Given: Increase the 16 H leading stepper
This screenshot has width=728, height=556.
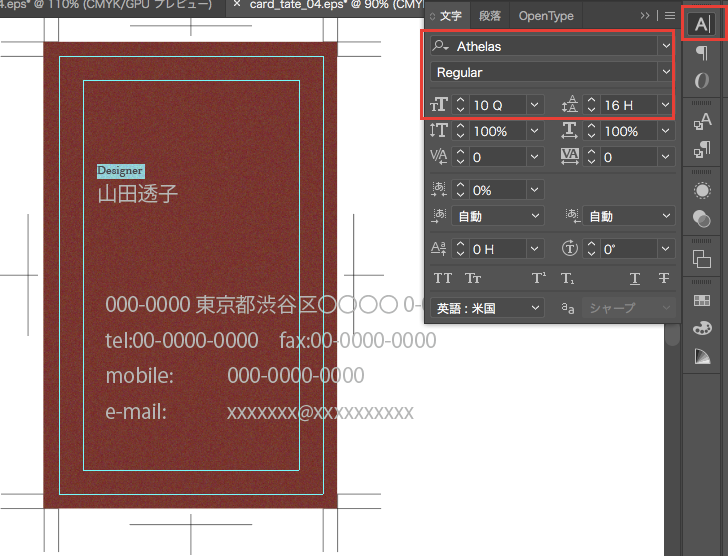Looking at the screenshot, I should (x=593, y=99).
